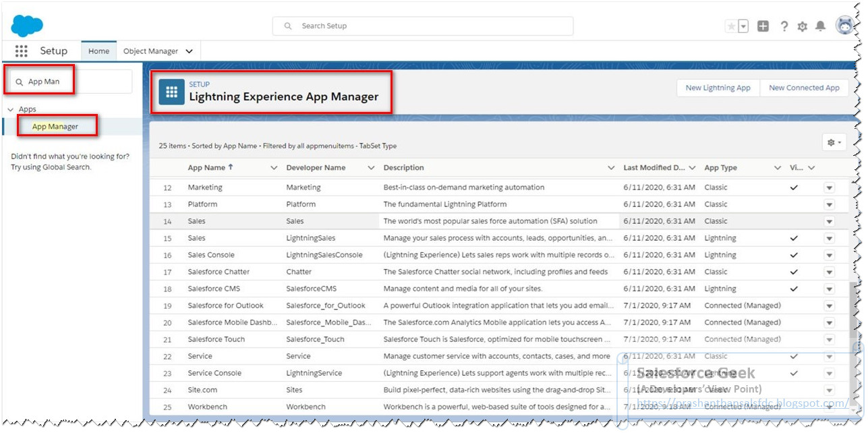Screen dimensions: 868x433
Task: Click the Platform description cell text
Action: (445, 204)
